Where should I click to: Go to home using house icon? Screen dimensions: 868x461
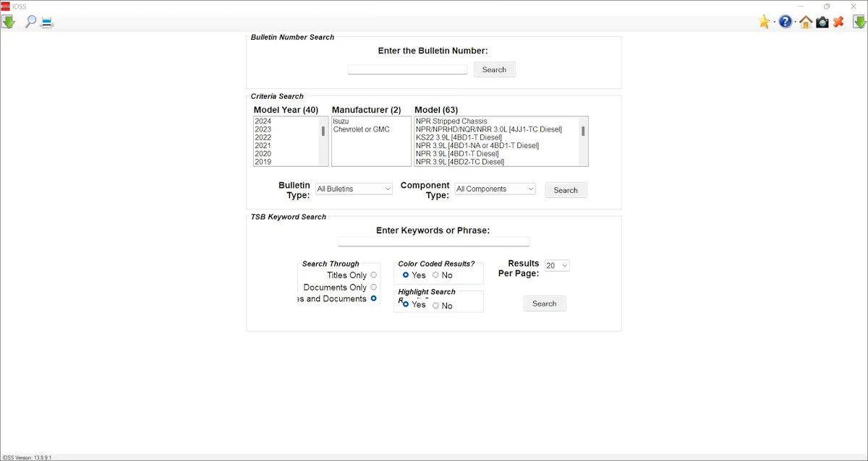pyautogui.click(x=805, y=22)
